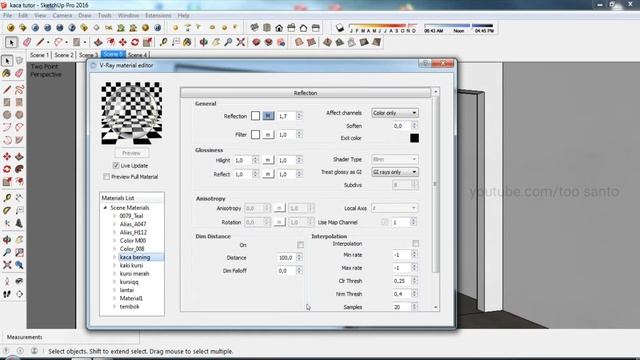Select the Look Around eye tool in the left palette
Viewport: 640px width, 360px height.
[x=19, y=281]
